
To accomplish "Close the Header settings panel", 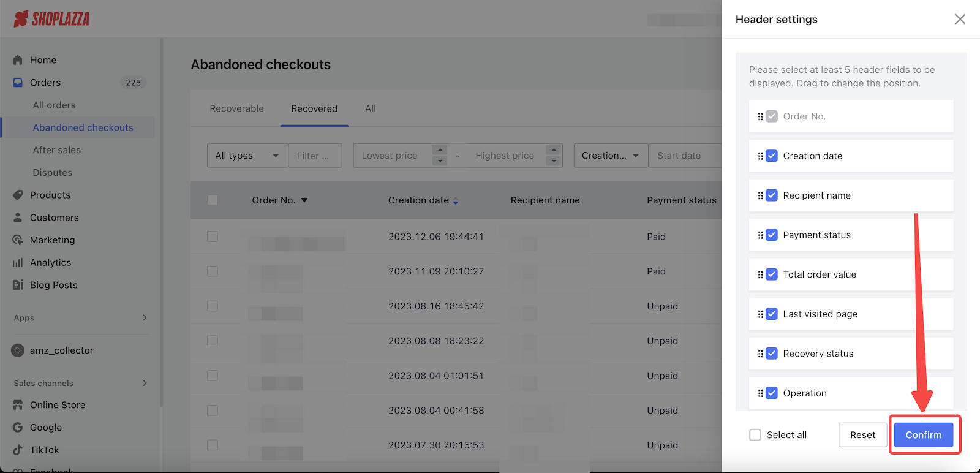I will click(x=960, y=19).
